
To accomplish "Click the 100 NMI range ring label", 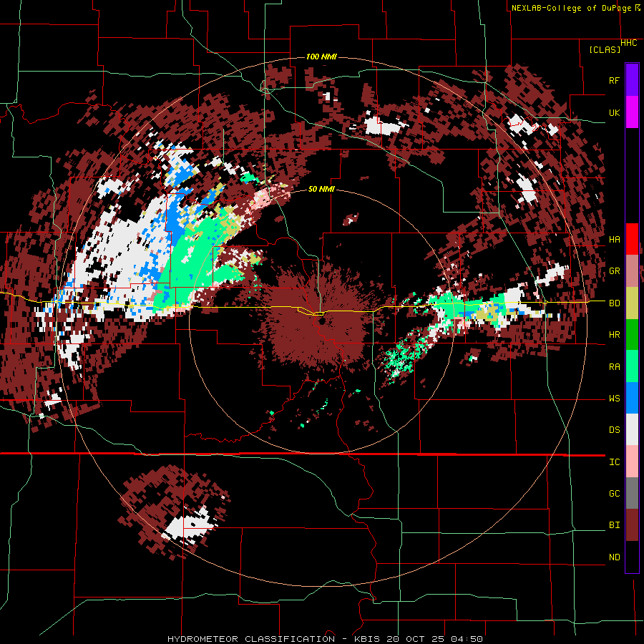I will (321, 57).
